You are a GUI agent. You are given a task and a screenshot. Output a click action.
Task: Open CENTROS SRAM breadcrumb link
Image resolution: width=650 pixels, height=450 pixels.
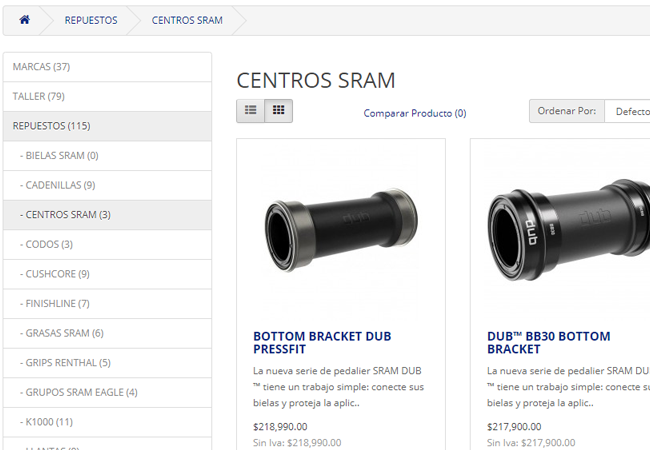coord(187,20)
